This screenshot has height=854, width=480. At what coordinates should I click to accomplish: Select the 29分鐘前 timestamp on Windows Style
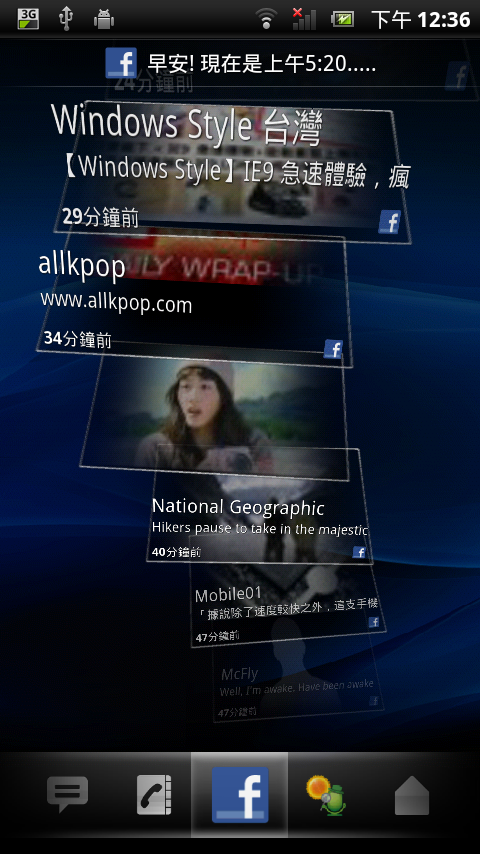[x=100, y=217]
